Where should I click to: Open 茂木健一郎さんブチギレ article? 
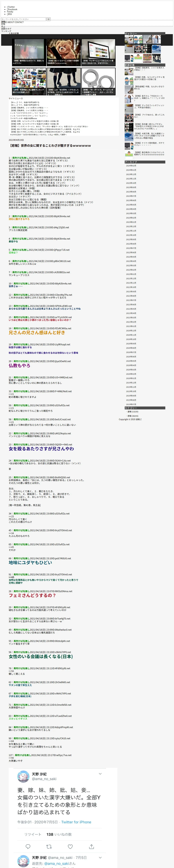click(x=149, y=126)
